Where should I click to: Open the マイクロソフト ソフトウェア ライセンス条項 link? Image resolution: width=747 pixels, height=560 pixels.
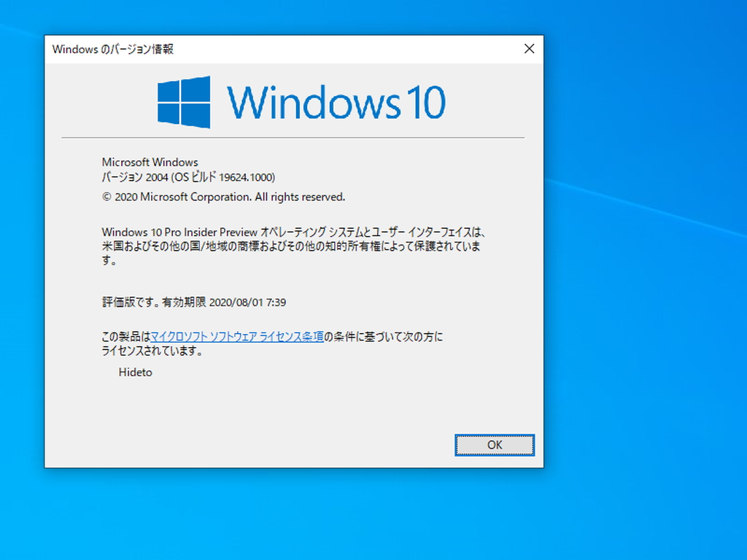(237, 336)
